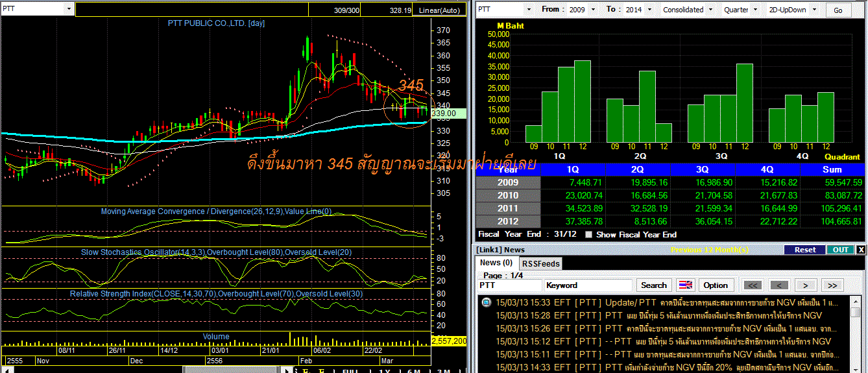Jump to last news page with >>
This screenshot has width=868, height=373.
(x=833, y=285)
